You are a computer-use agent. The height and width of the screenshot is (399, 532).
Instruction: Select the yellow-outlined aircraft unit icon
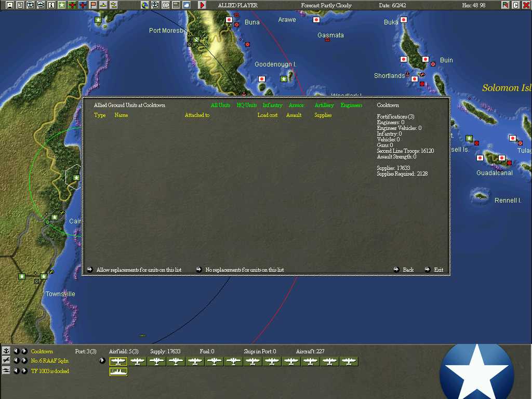point(118,362)
